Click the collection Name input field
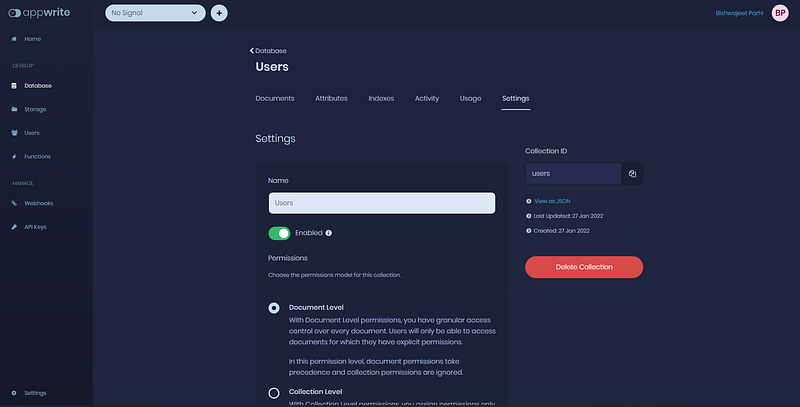The image size is (800, 407). (x=382, y=203)
